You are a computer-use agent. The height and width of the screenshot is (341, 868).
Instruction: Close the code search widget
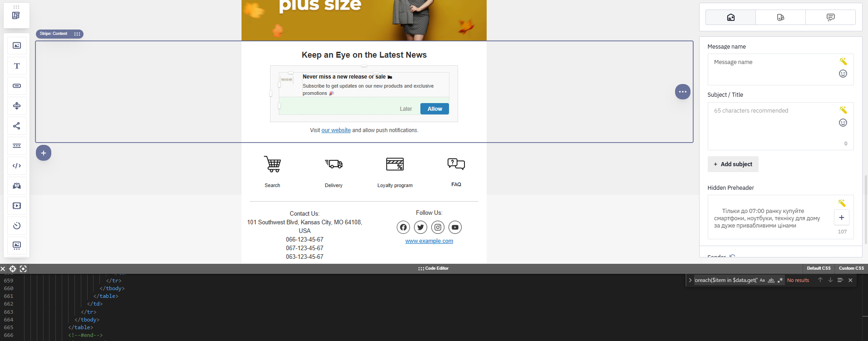(x=850, y=280)
